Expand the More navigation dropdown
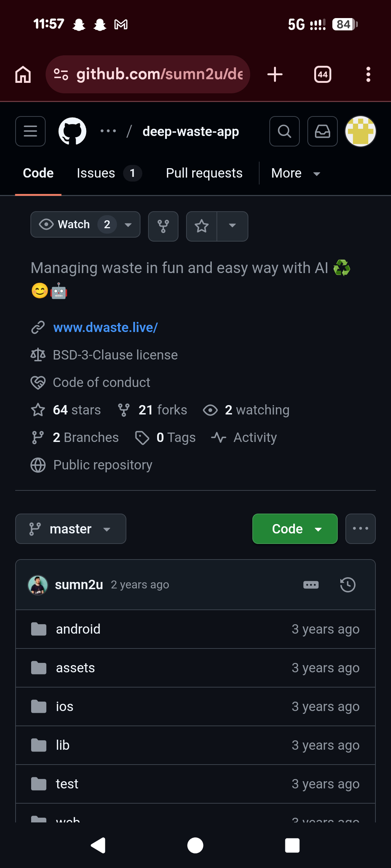This screenshot has height=868, width=391. click(x=295, y=173)
